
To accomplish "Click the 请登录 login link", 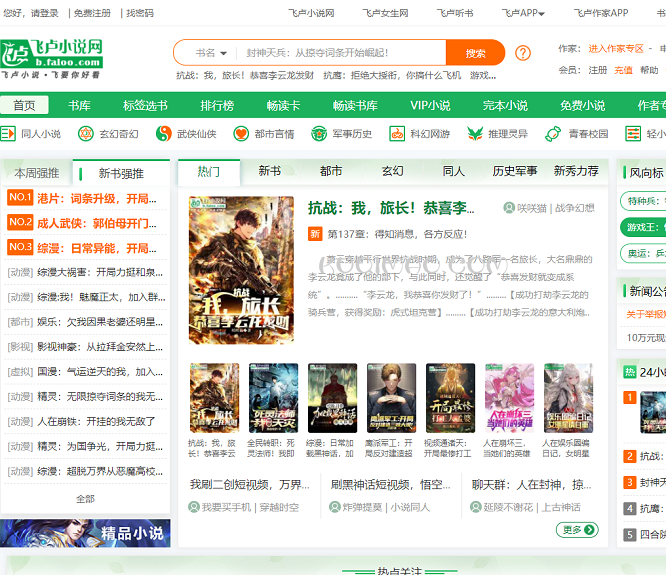I will 45,13.
